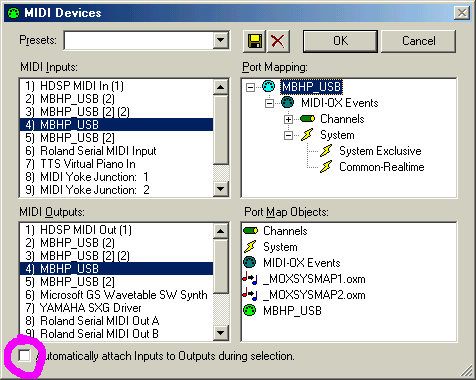
Task: Select MIDI-OX Events label in Port Mapping tree
Action: click(x=340, y=103)
